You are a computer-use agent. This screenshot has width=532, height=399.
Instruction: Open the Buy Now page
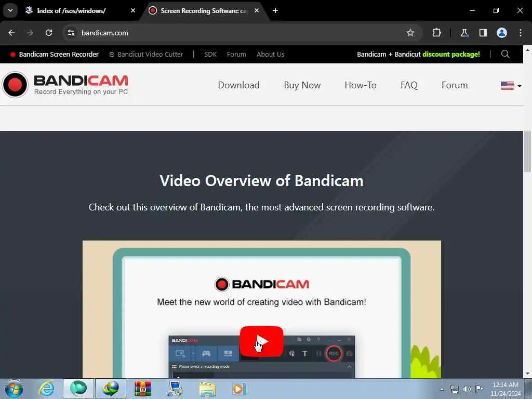click(302, 85)
